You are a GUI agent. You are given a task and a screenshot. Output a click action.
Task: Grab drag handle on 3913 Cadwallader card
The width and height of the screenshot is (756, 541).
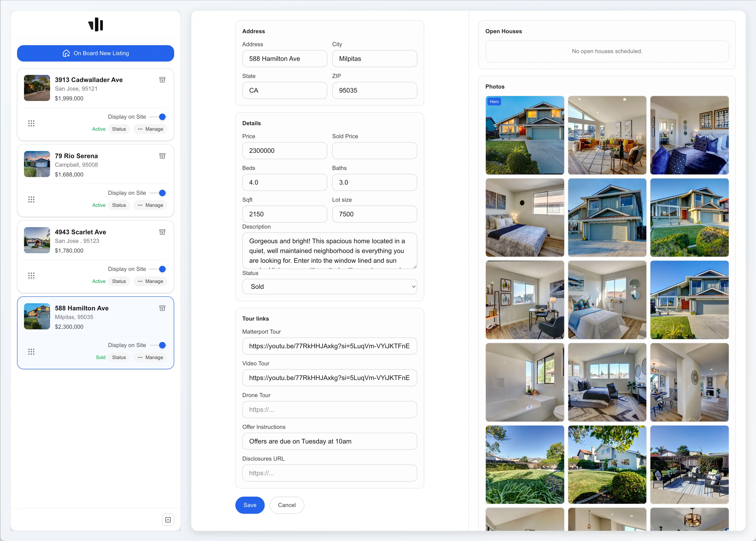point(31,123)
